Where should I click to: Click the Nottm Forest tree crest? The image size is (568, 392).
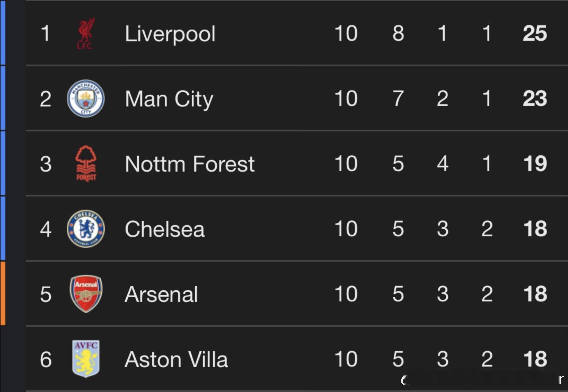[86, 163]
